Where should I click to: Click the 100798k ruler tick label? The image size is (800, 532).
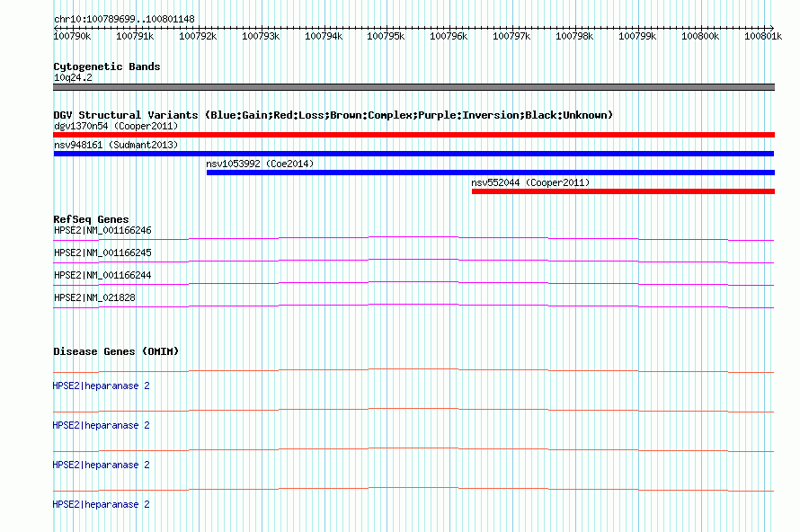tap(574, 36)
